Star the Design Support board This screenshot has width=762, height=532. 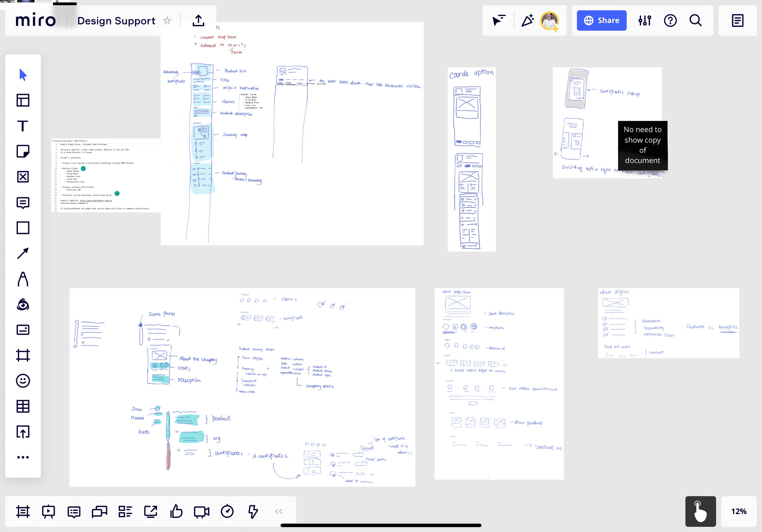pos(167,21)
